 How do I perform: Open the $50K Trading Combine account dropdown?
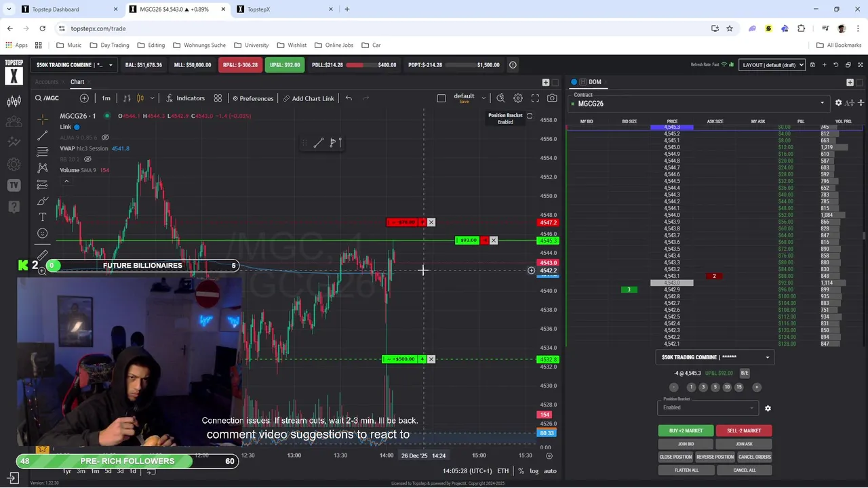(74, 65)
